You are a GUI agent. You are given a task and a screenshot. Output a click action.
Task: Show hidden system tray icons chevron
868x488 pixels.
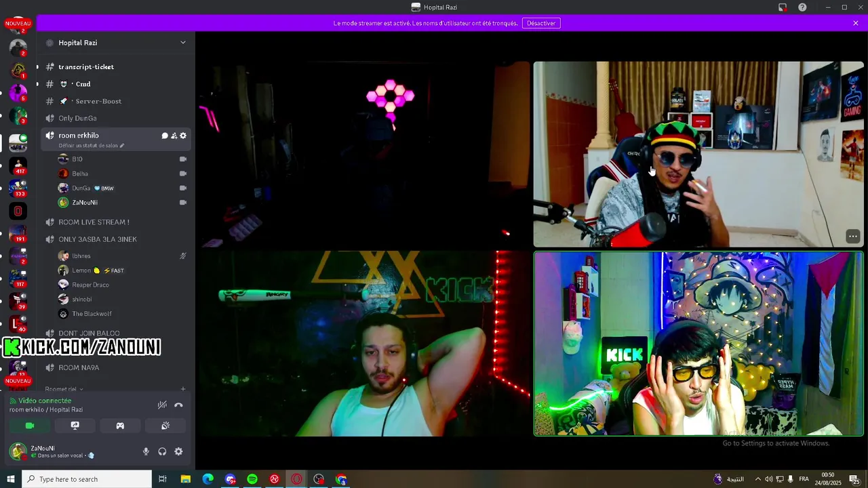[758, 479]
